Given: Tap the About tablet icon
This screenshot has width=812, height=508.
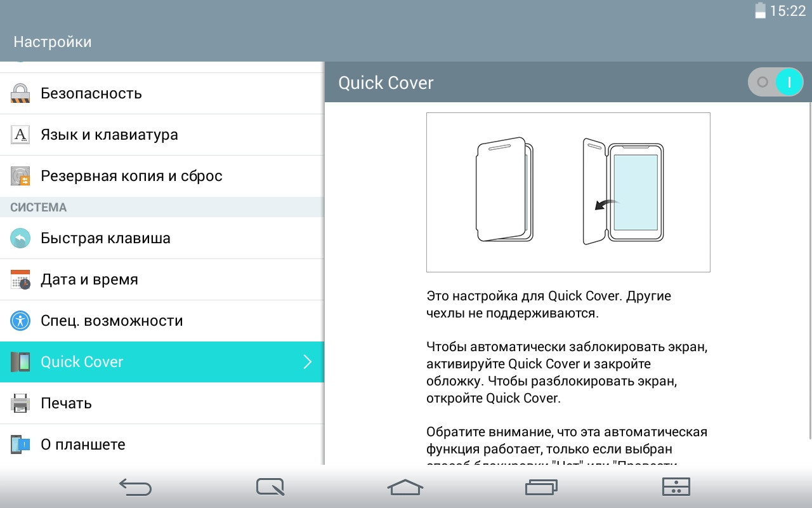Looking at the screenshot, I should [20, 444].
